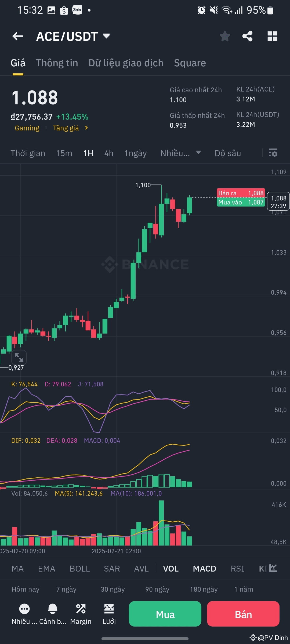The image size is (290, 644).
Task: Toggle the VOL indicator
Action: (x=171, y=568)
